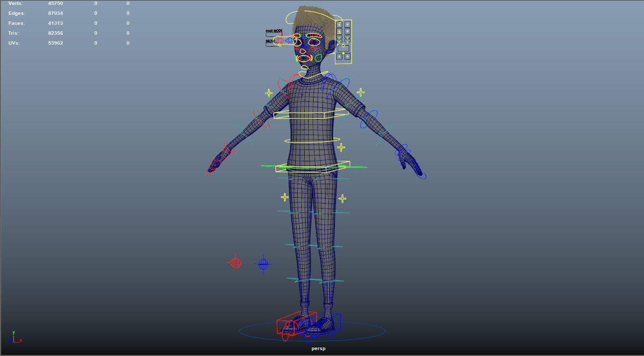Click the diamond control in face panel

click(x=343, y=46)
